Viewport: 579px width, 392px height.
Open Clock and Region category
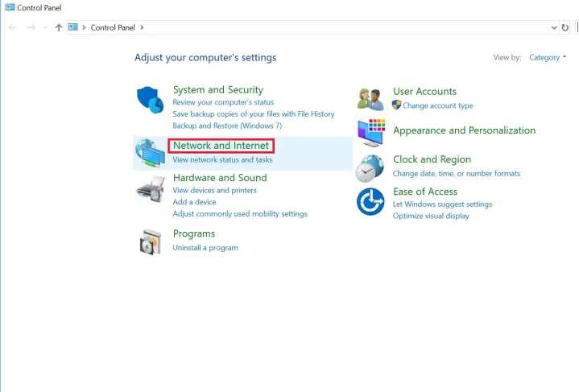[432, 159]
